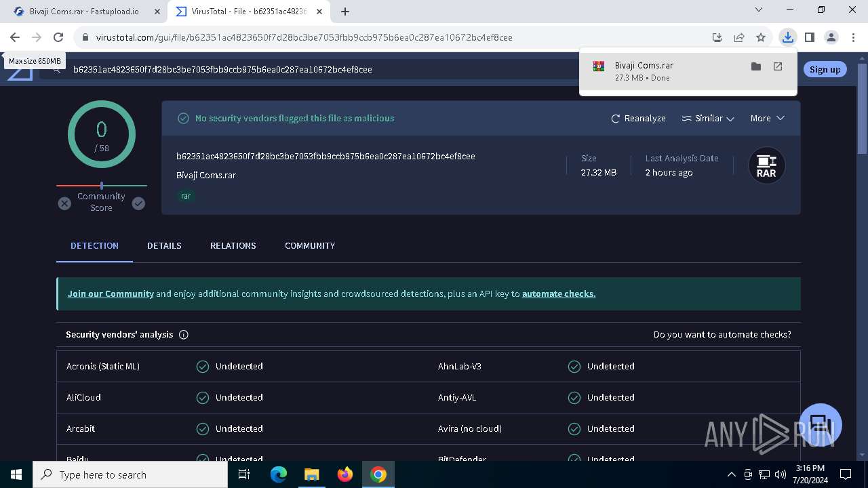Open the Chrome downloads icon
Image resolution: width=868 pixels, height=488 pixels.
tap(787, 37)
